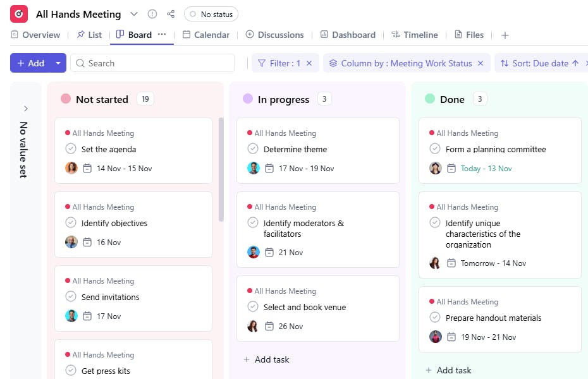Image resolution: width=588 pixels, height=379 pixels.
Task: Click the Add button
Action: [31, 63]
